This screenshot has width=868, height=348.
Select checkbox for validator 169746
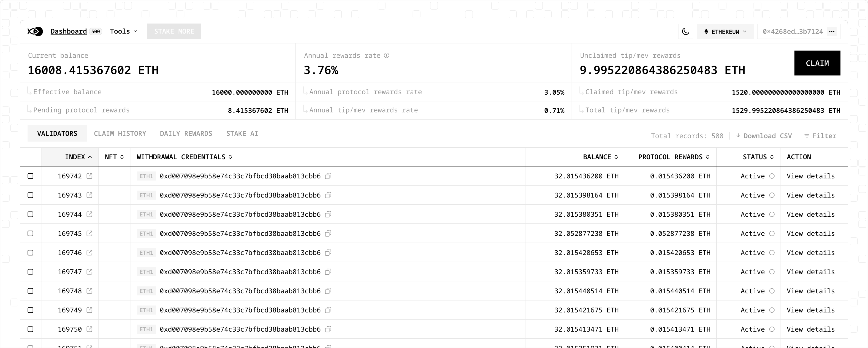tap(31, 253)
